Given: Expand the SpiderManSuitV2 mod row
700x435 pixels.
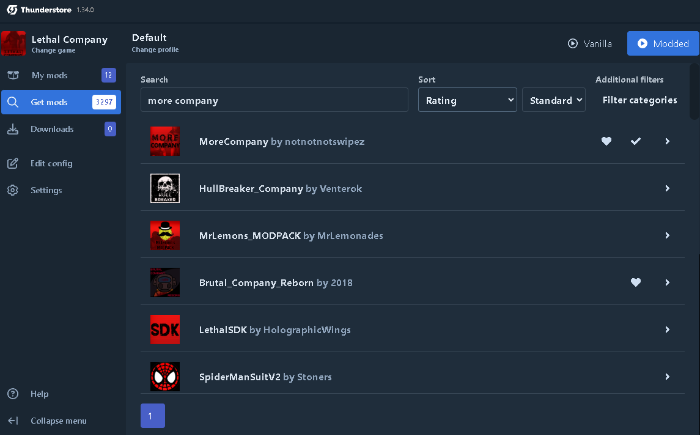Looking at the screenshot, I should [x=667, y=376].
